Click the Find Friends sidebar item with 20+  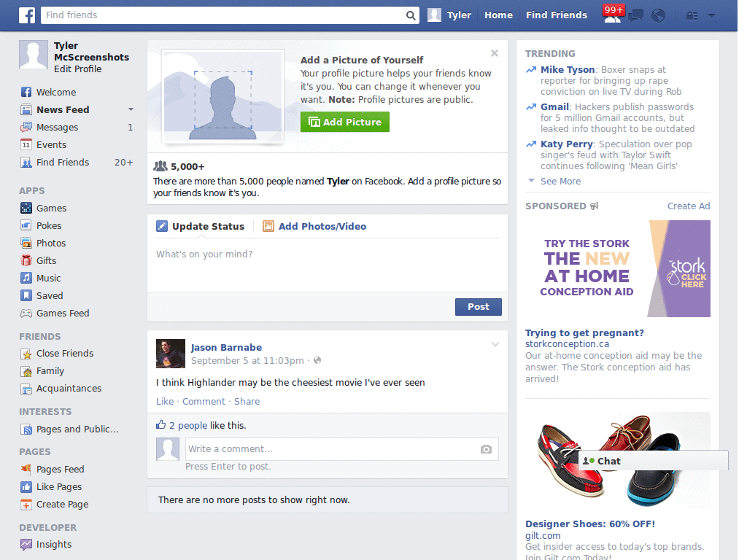[76, 163]
